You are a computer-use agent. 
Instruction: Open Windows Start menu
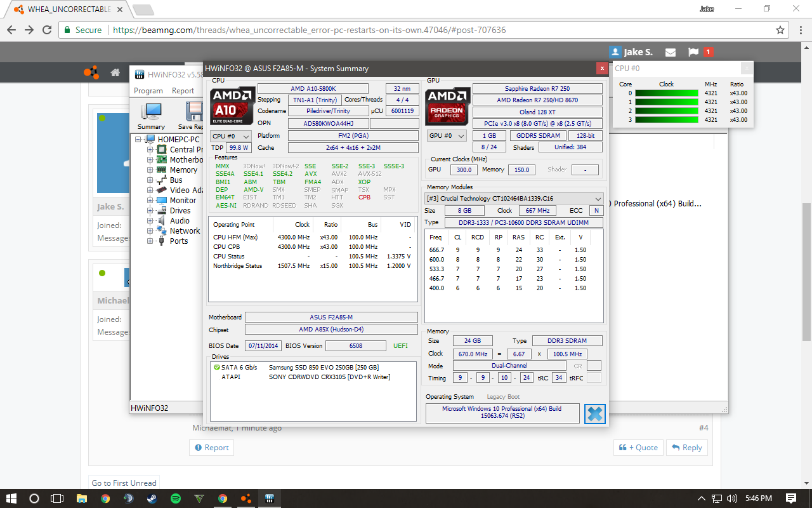[x=11, y=498]
